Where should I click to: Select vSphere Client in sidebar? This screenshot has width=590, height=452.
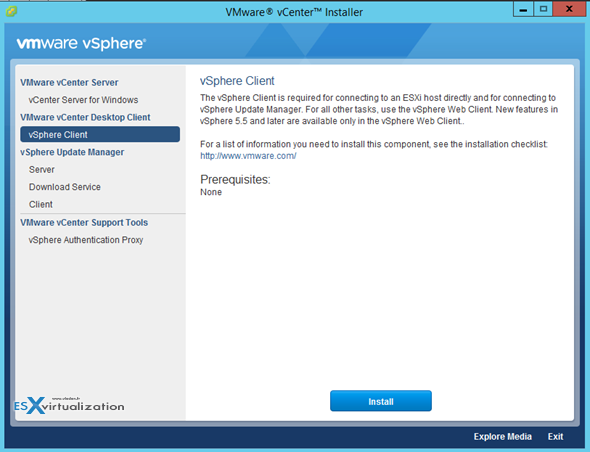100,134
